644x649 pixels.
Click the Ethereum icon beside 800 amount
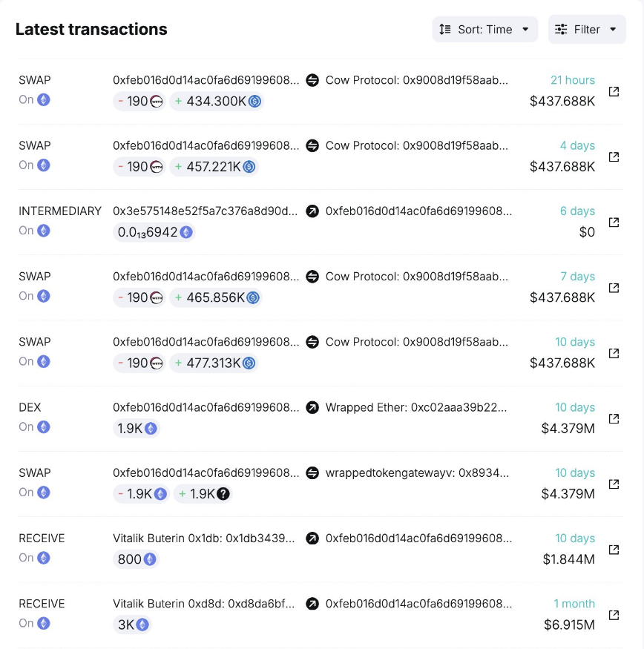click(150, 559)
